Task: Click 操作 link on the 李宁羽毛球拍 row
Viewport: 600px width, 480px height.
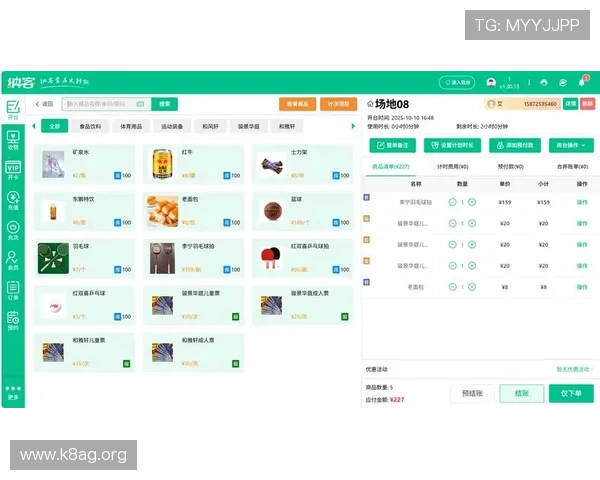Action: (x=582, y=202)
